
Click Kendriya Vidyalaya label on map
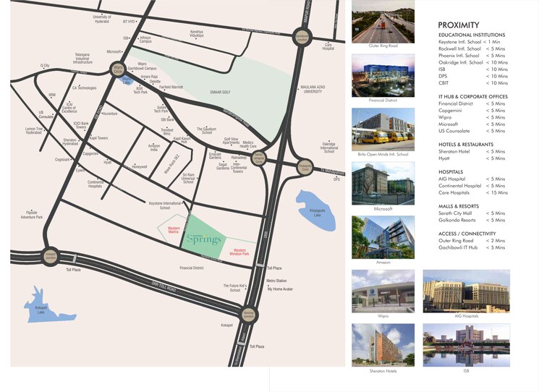(x=197, y=33)
